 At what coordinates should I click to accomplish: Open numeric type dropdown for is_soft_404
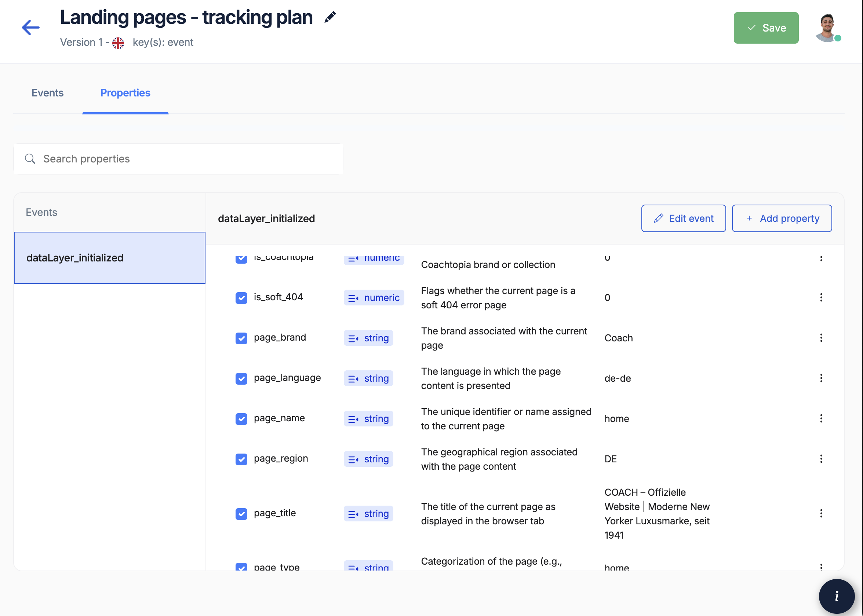click(374, 298)
